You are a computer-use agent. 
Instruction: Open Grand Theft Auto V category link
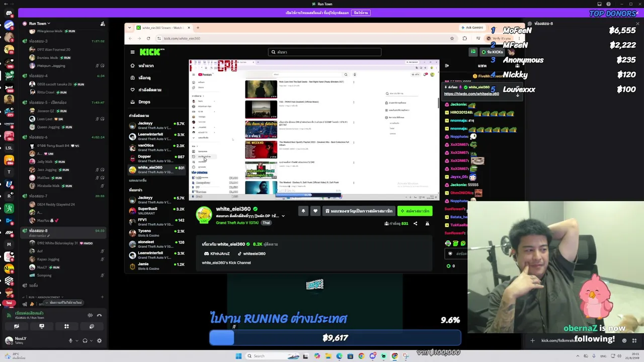[x=236, y=223]
